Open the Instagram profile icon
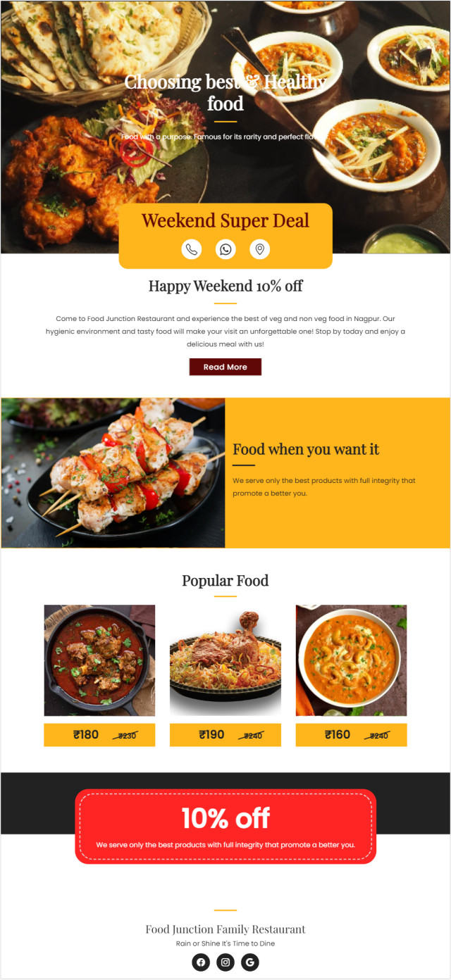The height and width of the screenshot is (980, 451). (225, 962)
